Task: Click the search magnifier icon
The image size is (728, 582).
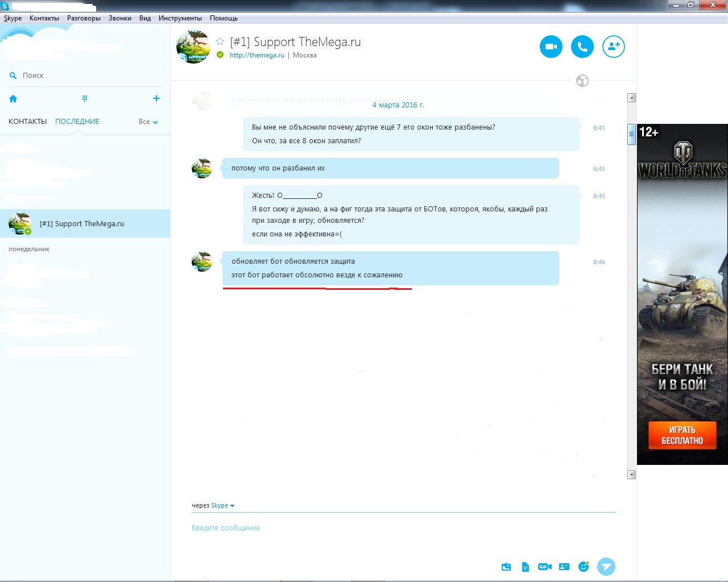Action: (13, 76)
